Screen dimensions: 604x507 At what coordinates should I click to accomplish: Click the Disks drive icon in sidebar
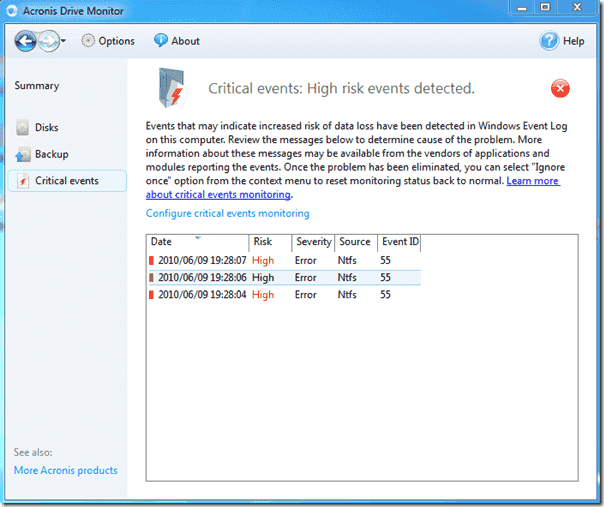[22, 128]
